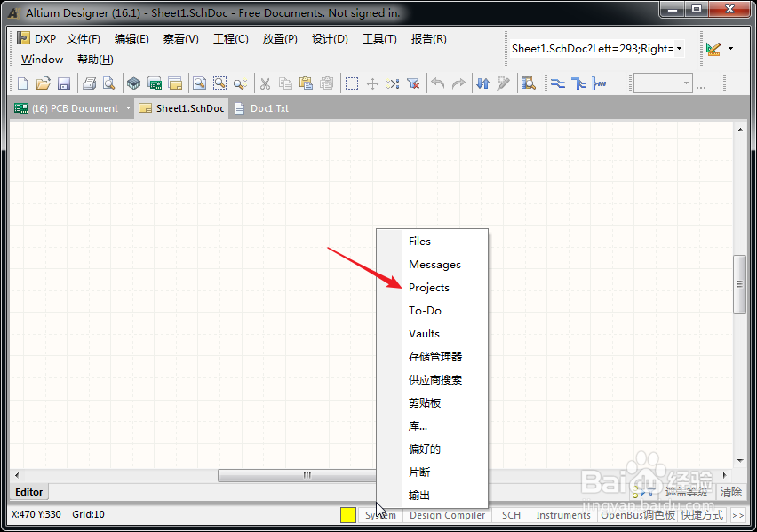Click the SCH panel button
Viewport: 757px width, 532px height.
click(511, 516)
